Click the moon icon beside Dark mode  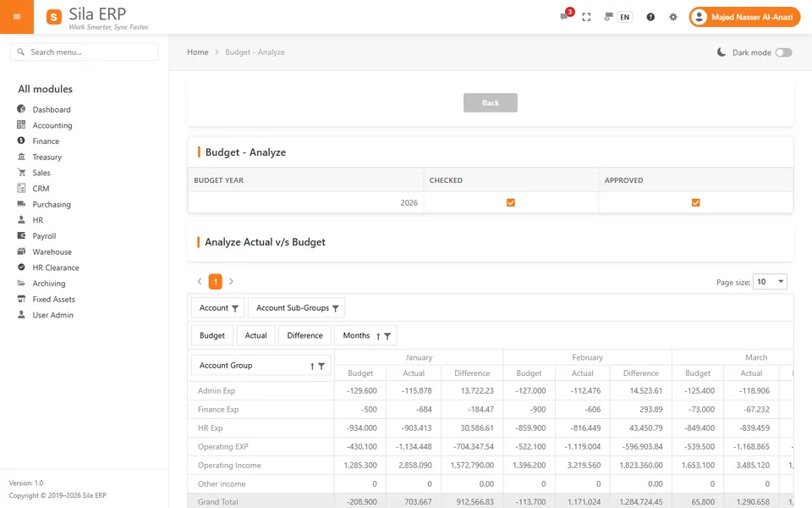tap(721, 52)
